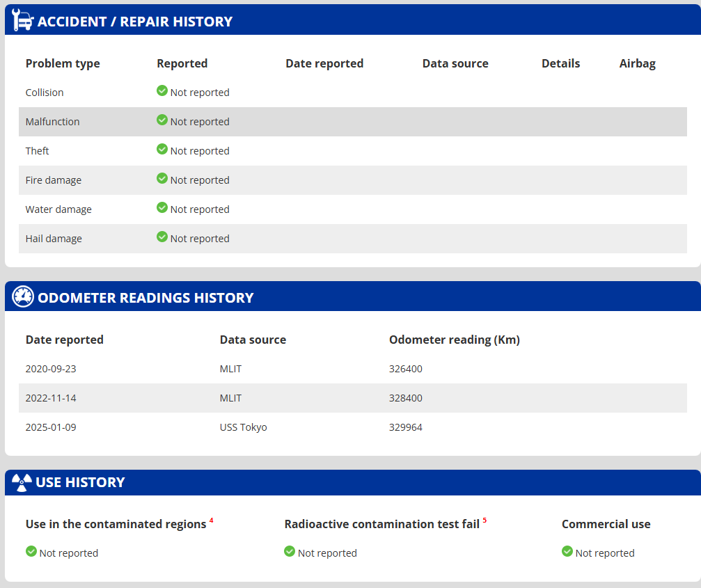This screenshot has width=701, height=588.
Task: Click the radiation symbol use history icon
Action: (x=22, y=482)
